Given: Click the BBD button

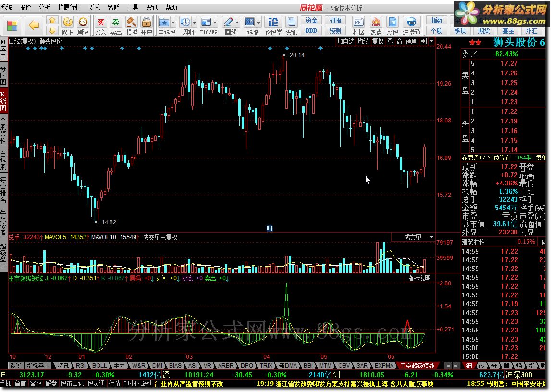Looking at the screenshot, I should (x=311, y=31).
